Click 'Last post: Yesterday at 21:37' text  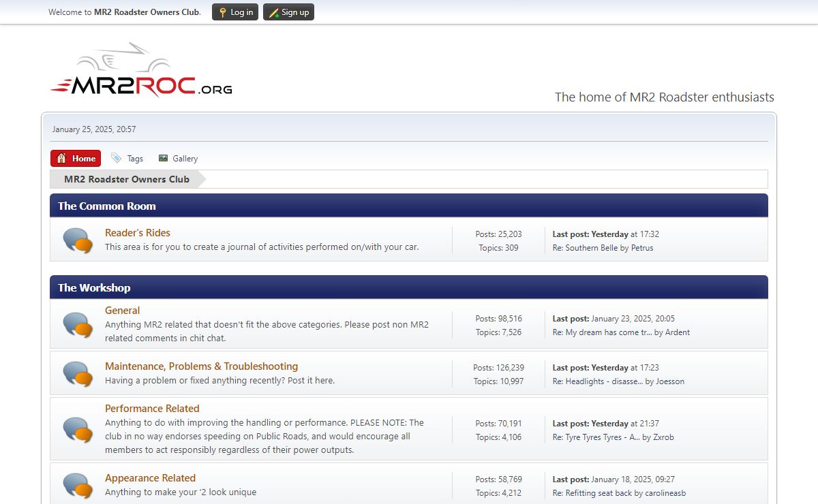point(606,424)
